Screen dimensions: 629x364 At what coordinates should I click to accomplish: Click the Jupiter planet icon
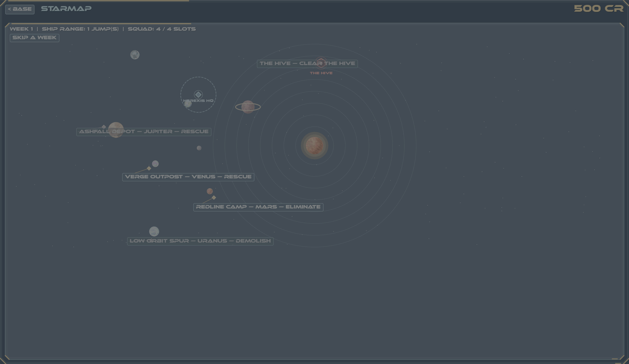pos(116,130)
